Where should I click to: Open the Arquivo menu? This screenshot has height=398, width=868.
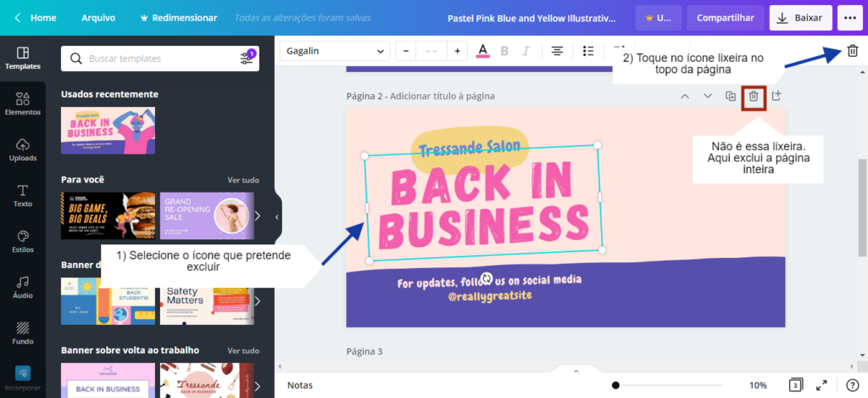tap(98, 18)
